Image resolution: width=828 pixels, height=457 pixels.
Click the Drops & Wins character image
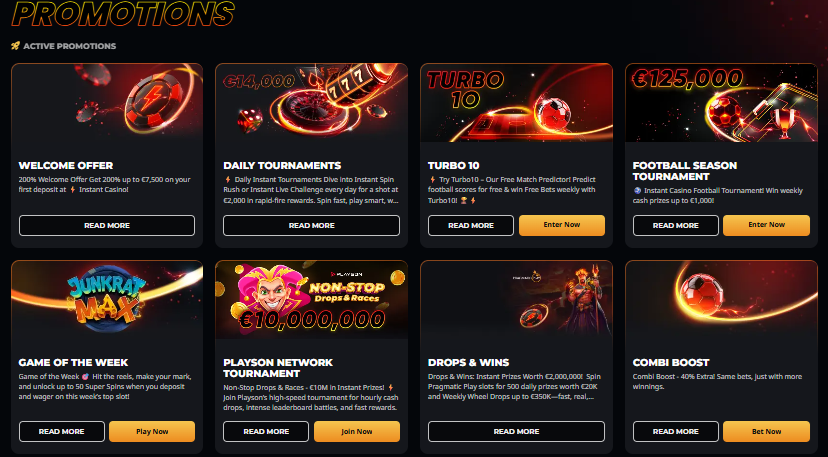(516, 299)
